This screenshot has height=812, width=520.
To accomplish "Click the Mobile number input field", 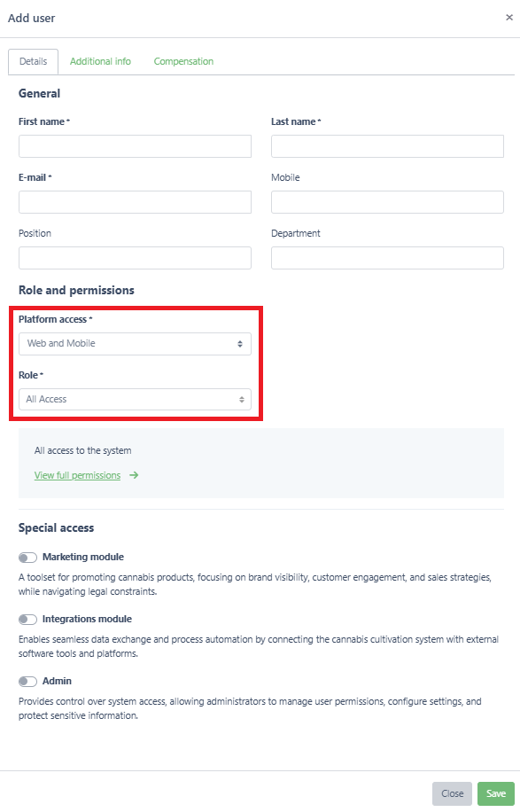I will pos(387,202).
